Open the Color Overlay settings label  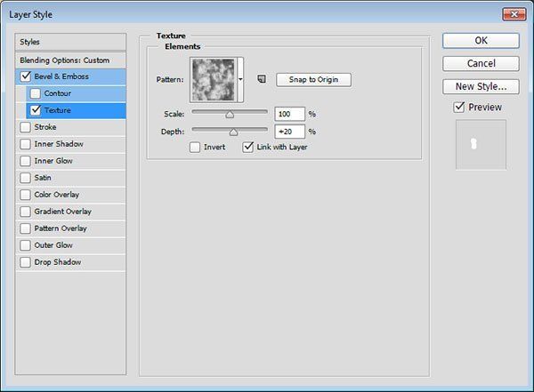(x=57, y=195)
